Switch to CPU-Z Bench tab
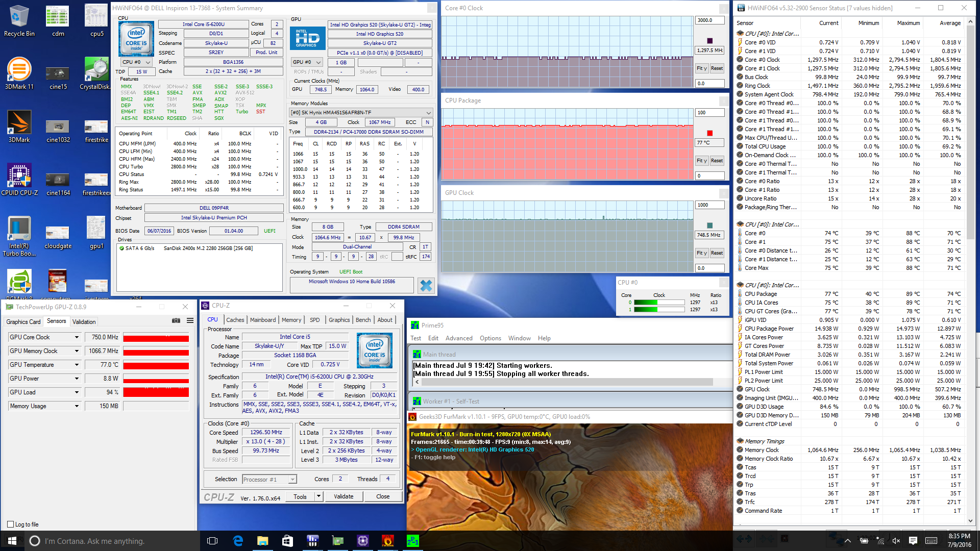Screen dimensions: 980x551 [363, 320]
